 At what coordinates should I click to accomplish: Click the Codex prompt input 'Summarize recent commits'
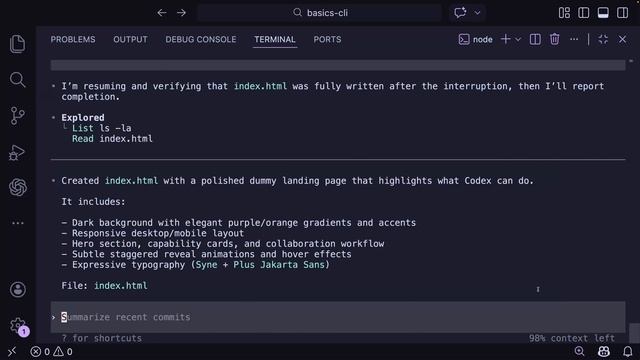click(338, 317)
